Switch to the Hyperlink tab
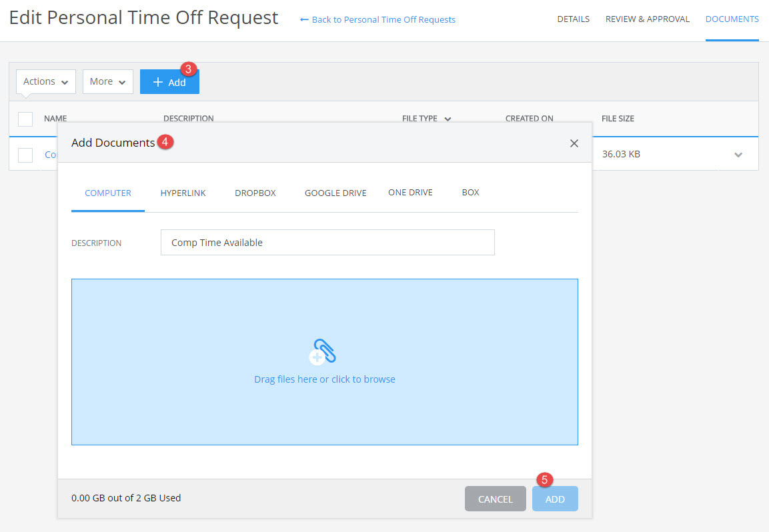Viewport: 769px width, 532px height. coord(183,193)
